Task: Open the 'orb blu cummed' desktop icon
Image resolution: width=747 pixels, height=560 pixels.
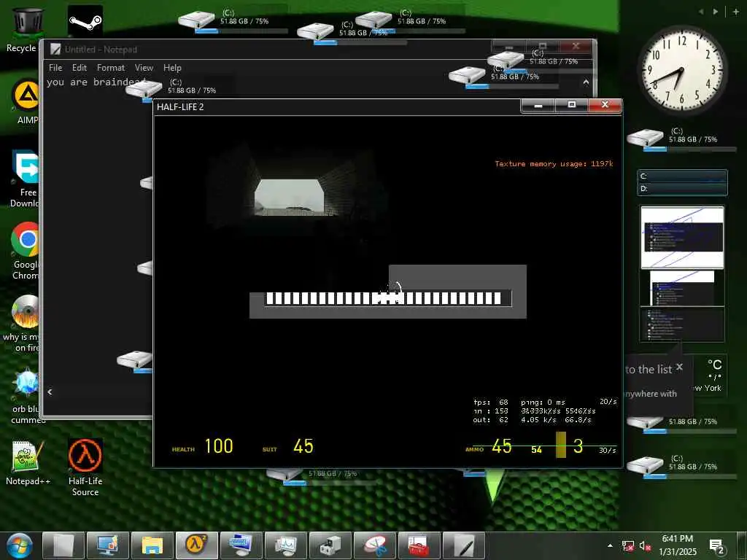Action: click(x=27, y=394)
